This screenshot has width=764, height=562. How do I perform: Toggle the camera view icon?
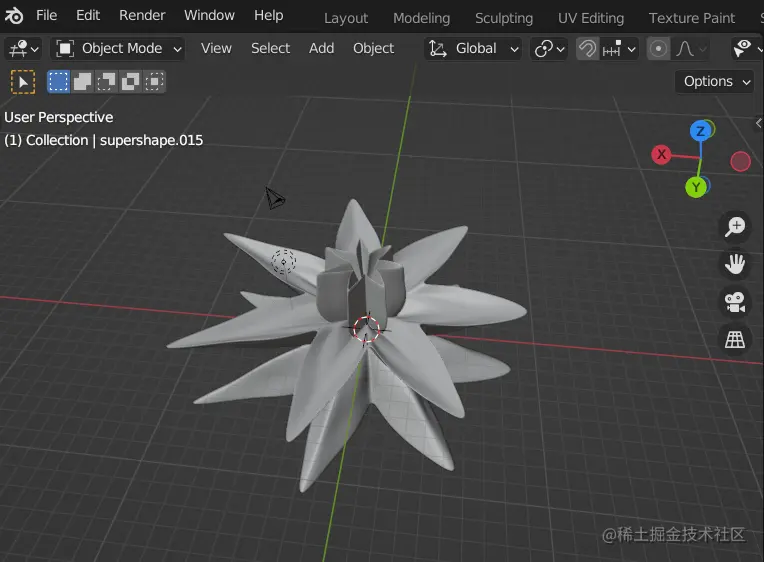point(735,302)
